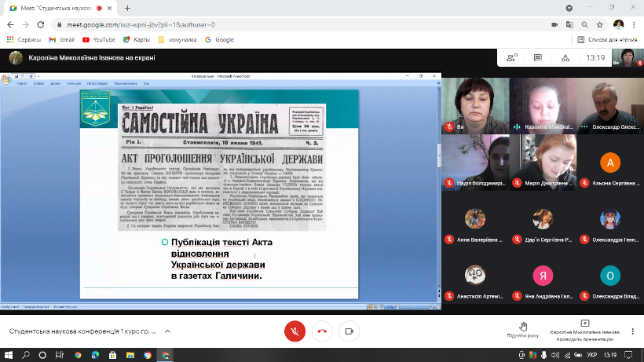Screen dimensions: 644x362
Task: Toggle the microphone mute button
Action: click(x=295, y=331)
